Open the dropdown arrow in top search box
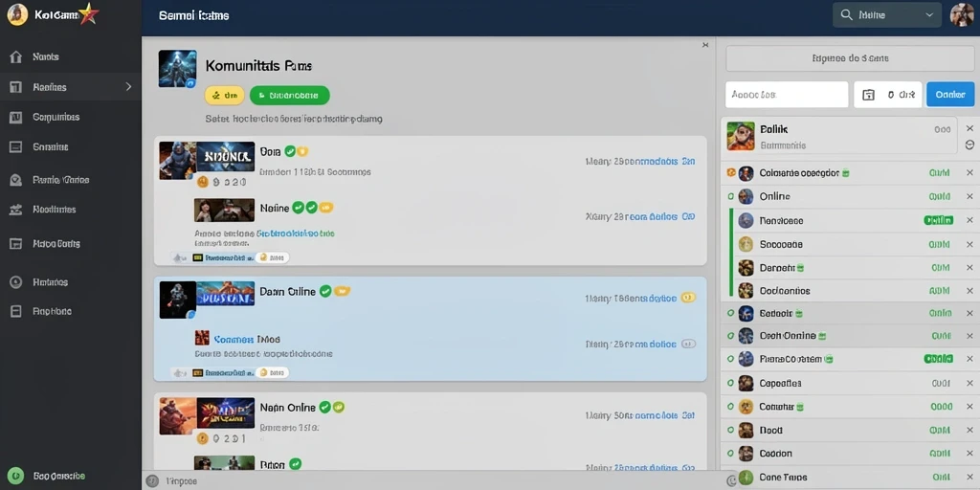Image resolution: width=980 pixels, height=490 pixels. point(929,14)
